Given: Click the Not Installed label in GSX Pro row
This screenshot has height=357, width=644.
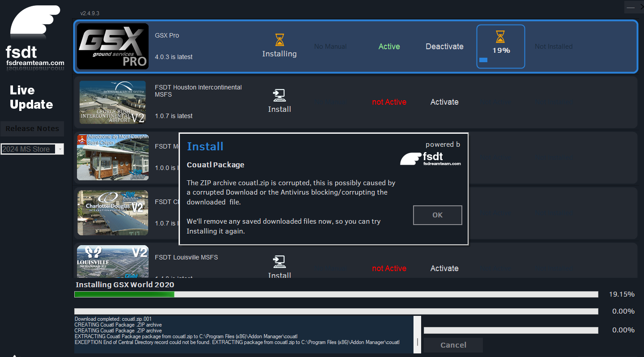Looking at the screenshot, I should click(x=554, y=47).
